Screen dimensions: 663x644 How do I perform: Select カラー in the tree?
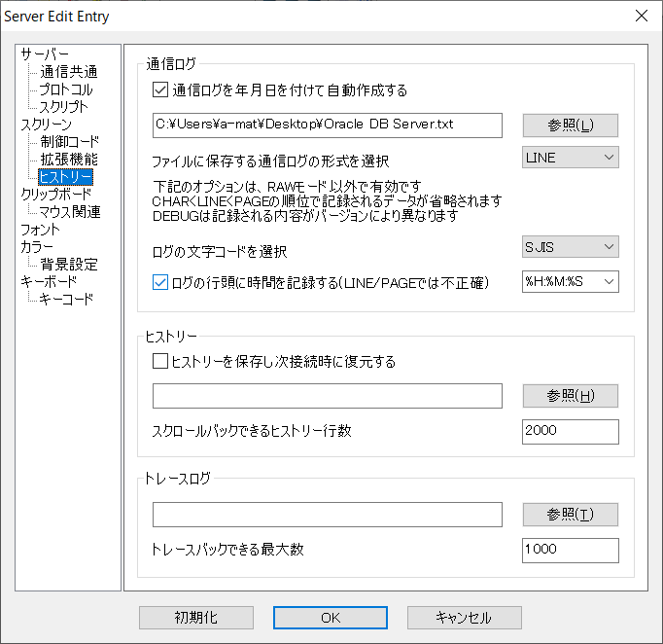(37, 247)
